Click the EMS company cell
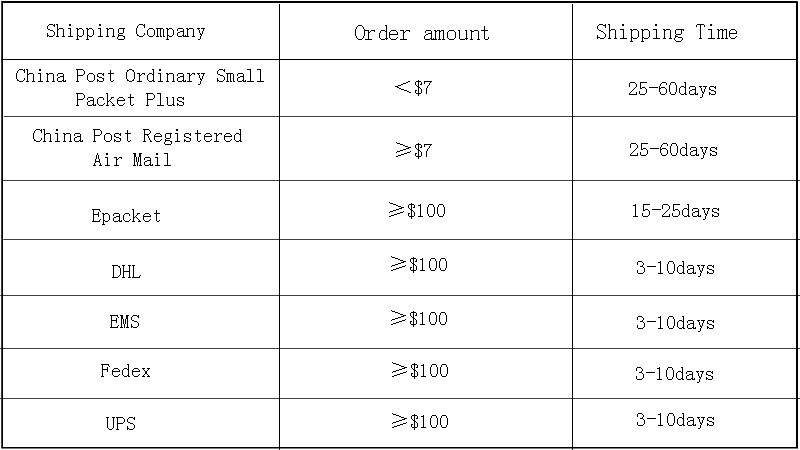The height and width of the screenshot is (450, 800). (124, 322)
